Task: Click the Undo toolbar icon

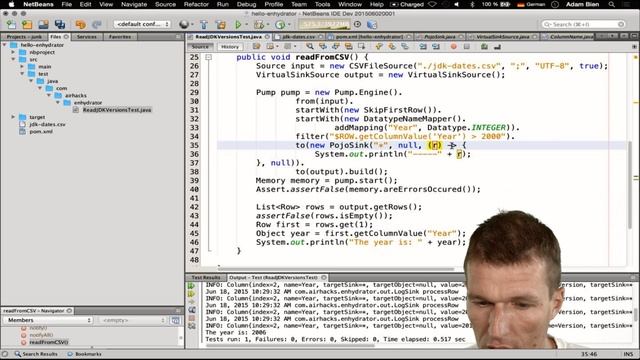Action: [80, 25]
